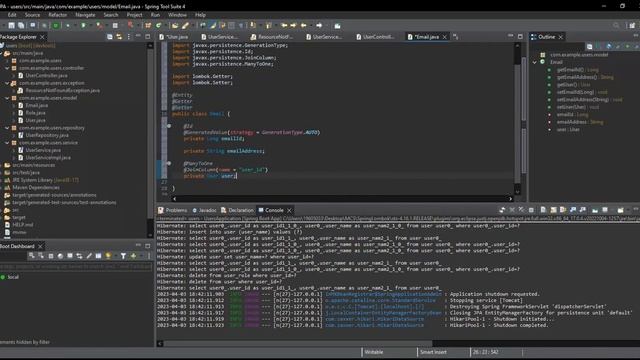Close the Email.java editor tab

pyautogui.click(x=444, y=37)
